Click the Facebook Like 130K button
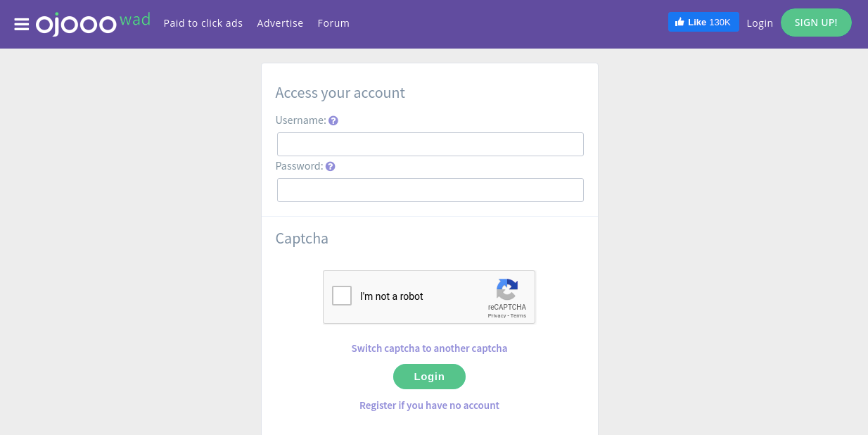The image size is (868, 435). pos(703,23)
